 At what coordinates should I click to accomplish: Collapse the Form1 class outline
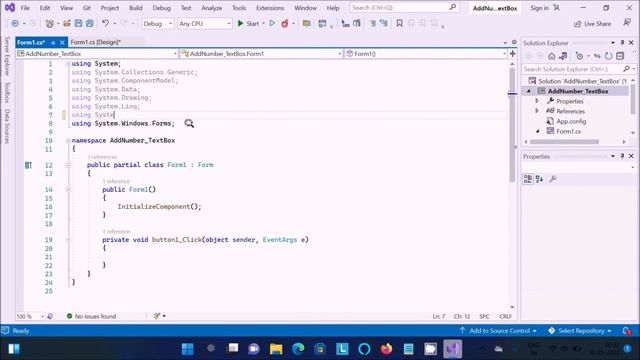[68, 165]
